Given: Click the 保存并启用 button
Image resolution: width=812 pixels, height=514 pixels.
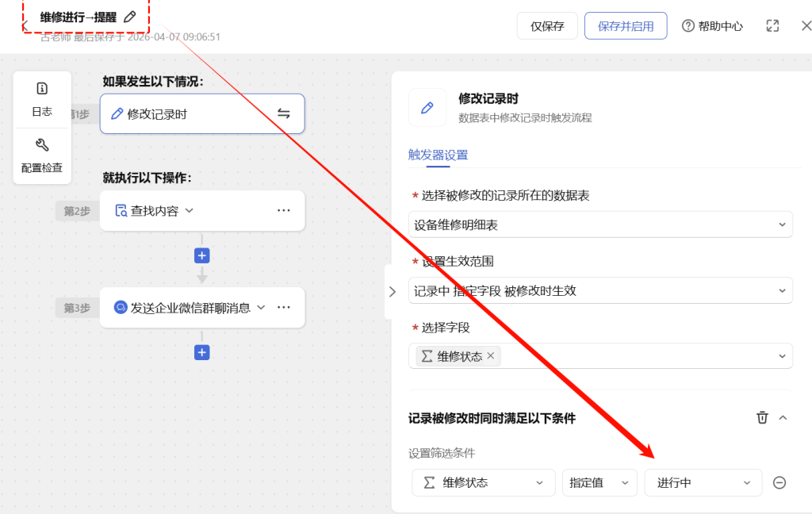Looking at the screenshot, I should (x=626, y=26).
